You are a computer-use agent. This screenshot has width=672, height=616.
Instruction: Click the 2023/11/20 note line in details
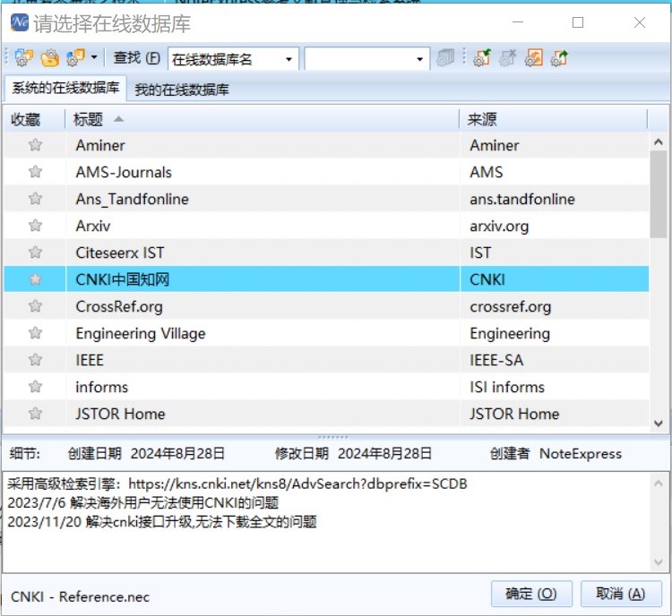tap(162, 522)
